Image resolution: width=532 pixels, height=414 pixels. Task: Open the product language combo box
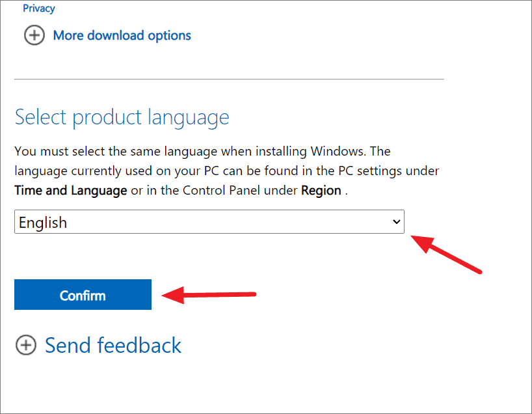[x=209, y=222]
